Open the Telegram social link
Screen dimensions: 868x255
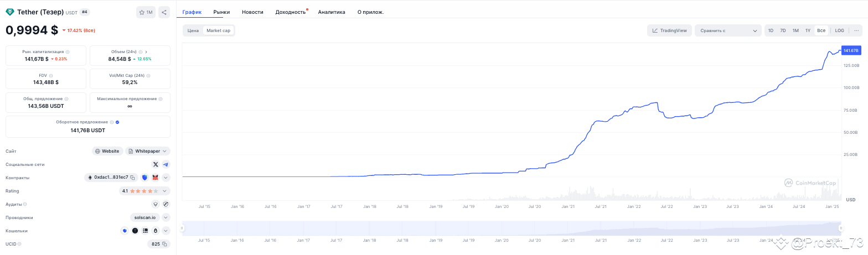tap(166, 164)
